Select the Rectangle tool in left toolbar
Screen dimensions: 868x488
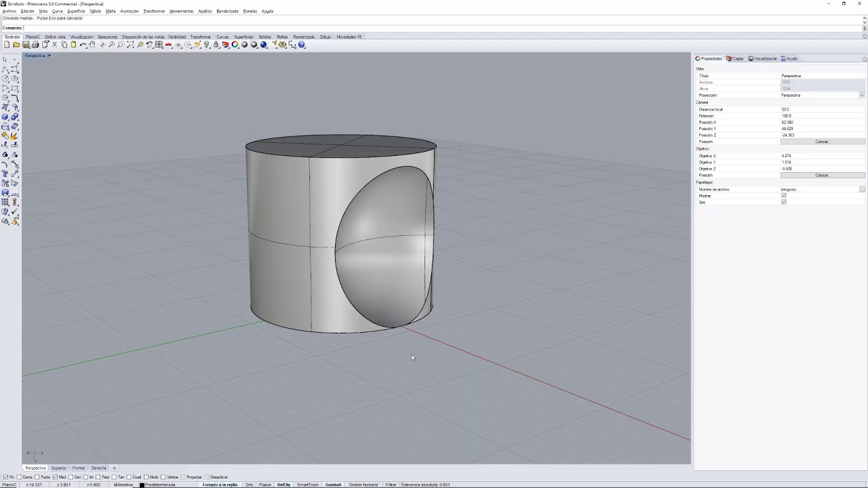15,88
